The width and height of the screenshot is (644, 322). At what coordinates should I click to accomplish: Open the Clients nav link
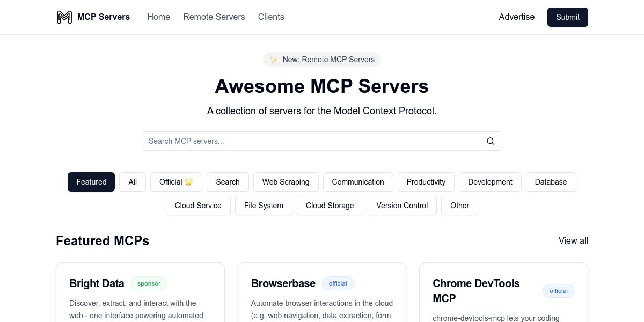[271, 17]
